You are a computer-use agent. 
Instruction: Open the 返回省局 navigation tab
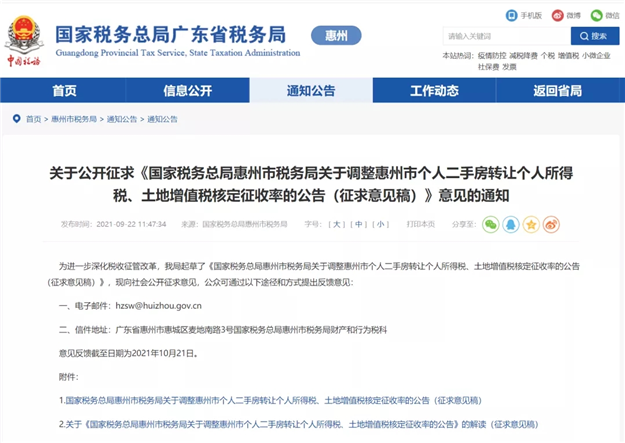click(x=557, y=91)
